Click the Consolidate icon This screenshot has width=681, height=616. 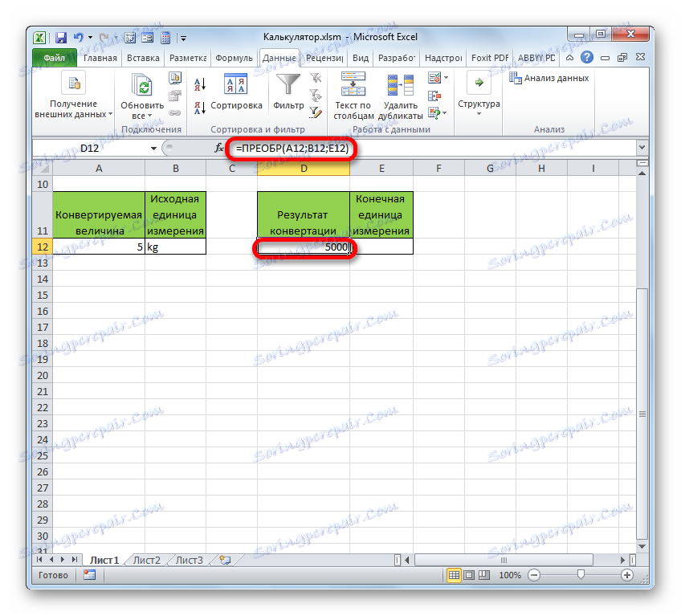click(x=434, y=96)
